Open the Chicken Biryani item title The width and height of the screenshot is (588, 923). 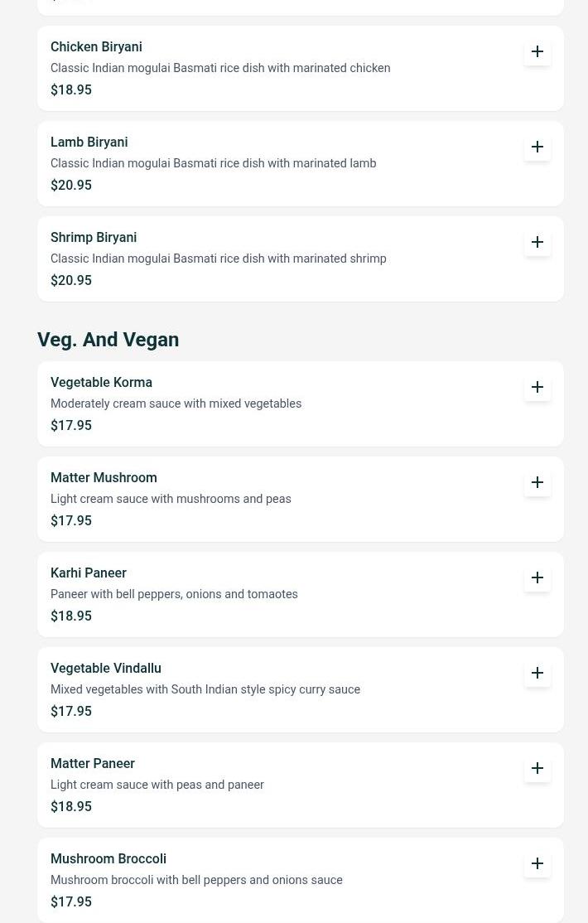(96, 47)
